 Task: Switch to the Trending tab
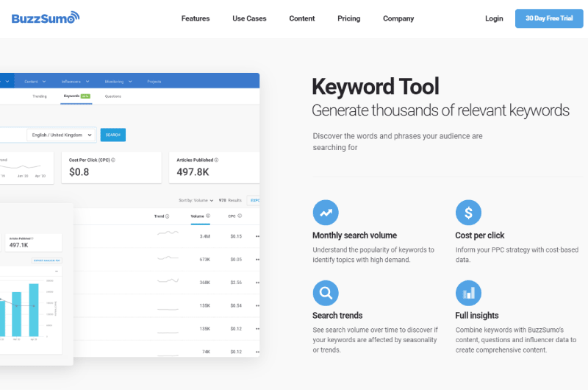(40, 96)
